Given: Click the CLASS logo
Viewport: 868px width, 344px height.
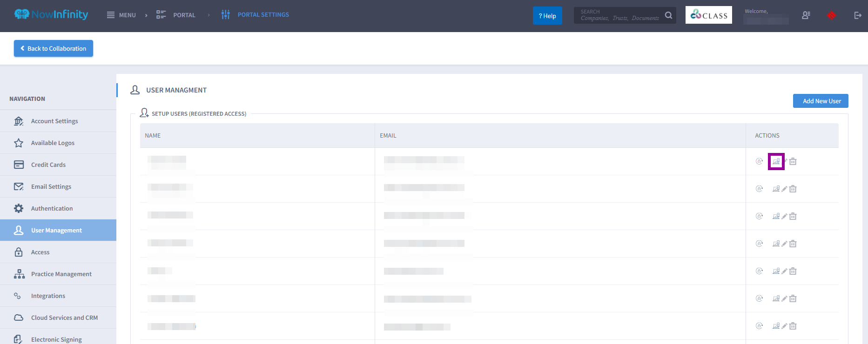Looking at the screenshot, I should 709,15.
